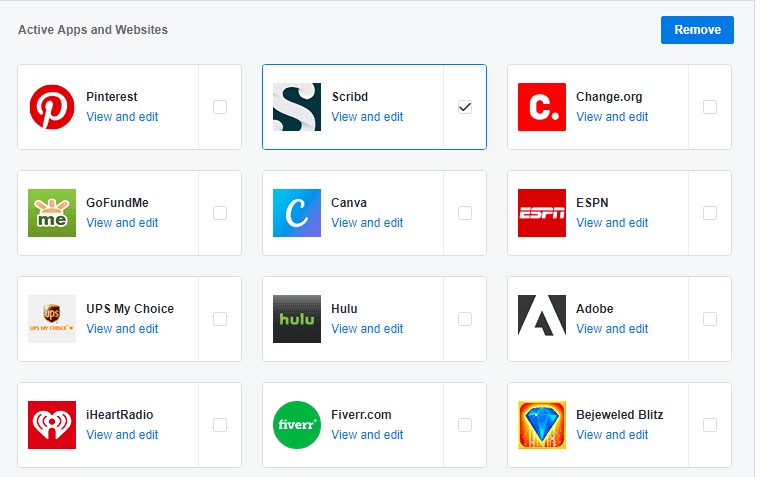Tick the Bejeweled Blitz checkbox
Viewport: 763px width, 477px height.
(x=710, y=425)
